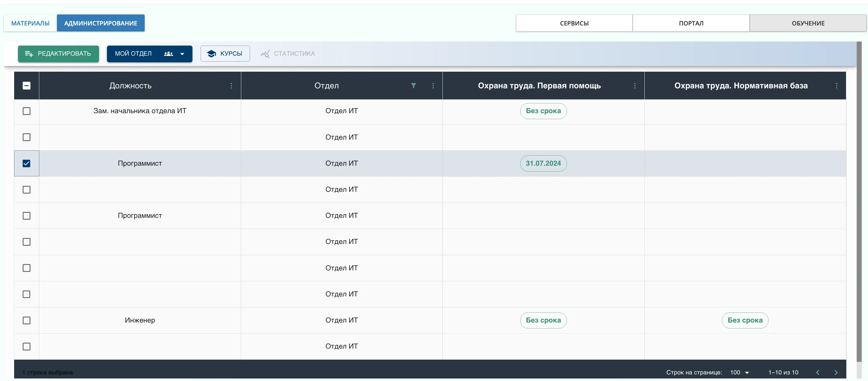Open kebab menu on Охрана труда. Нормативная база

[x=837, y=86]
